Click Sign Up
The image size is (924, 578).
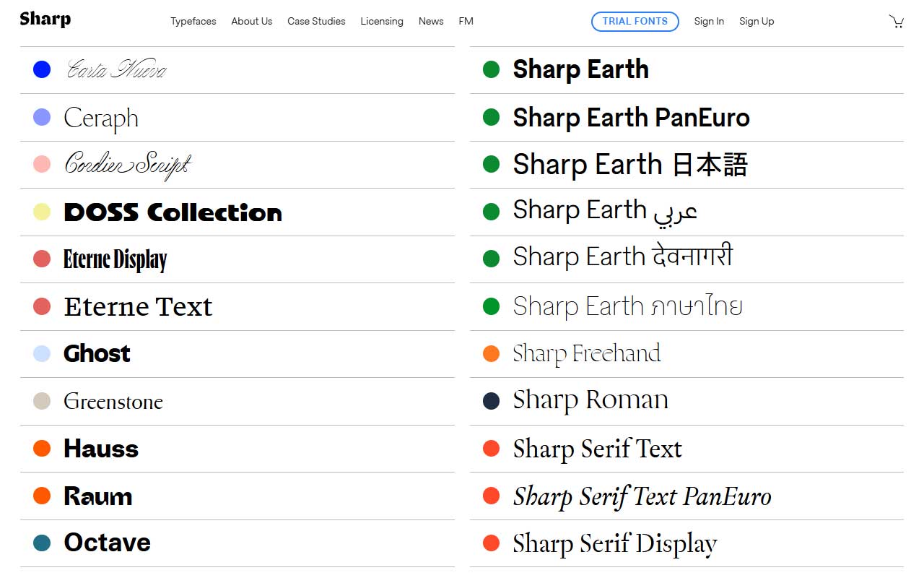click(x=757, y=21)
